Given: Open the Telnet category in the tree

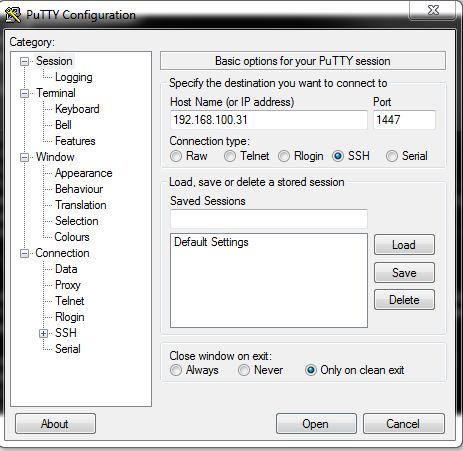Looking at the screenshot, I should pos(69,301).
